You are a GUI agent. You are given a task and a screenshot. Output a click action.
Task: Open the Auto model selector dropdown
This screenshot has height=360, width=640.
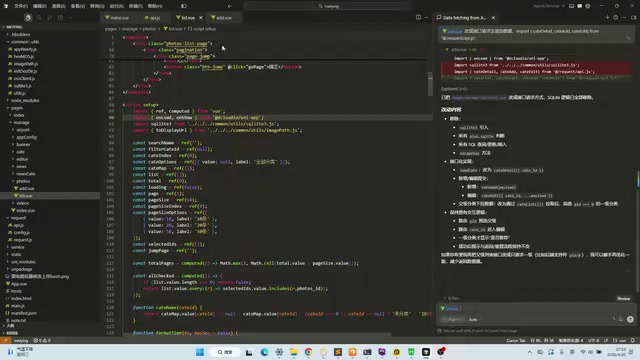coord(473,319)
